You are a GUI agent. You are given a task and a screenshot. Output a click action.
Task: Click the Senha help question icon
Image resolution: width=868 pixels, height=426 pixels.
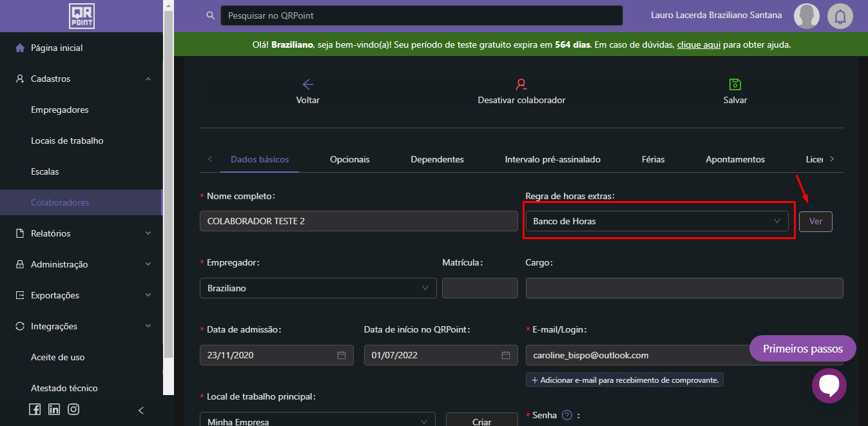567,415
